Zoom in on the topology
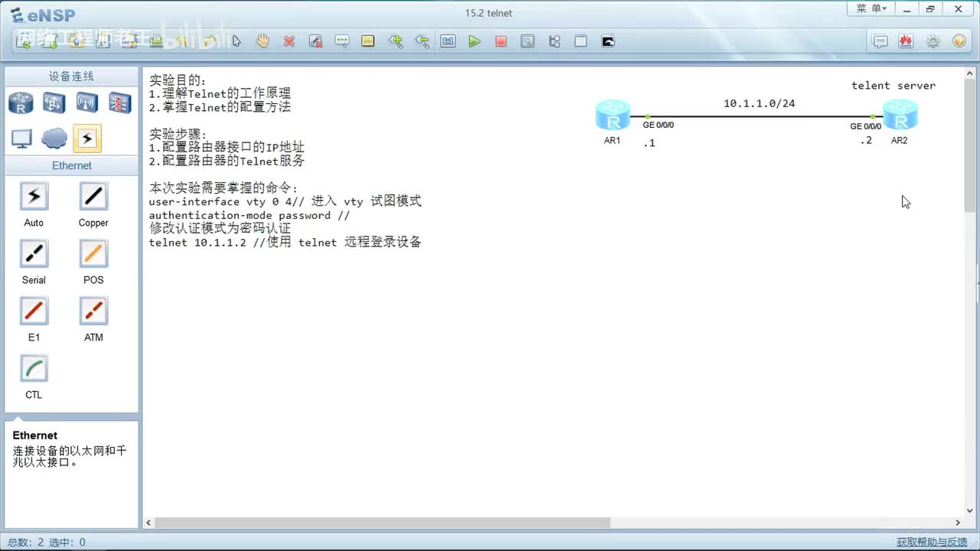The height and width of the screenshot is (551, 980). 396,41
